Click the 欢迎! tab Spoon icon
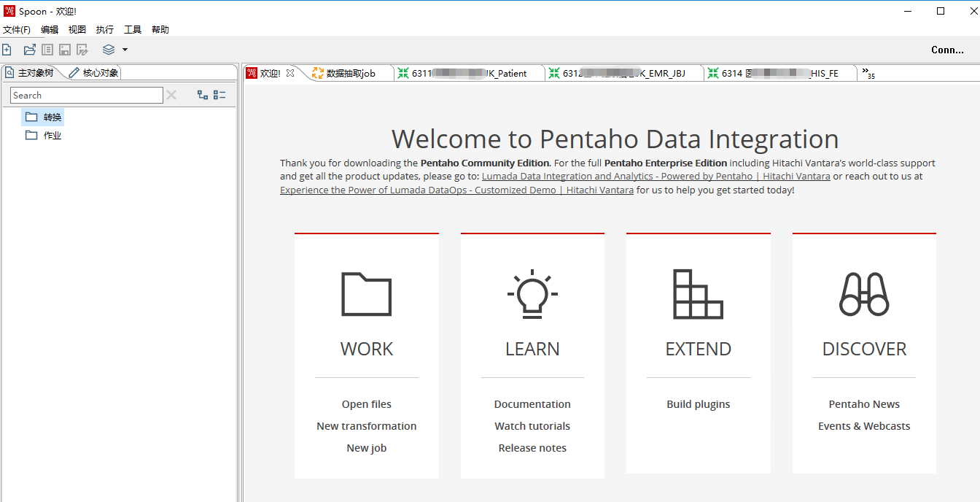 point(252,73)
